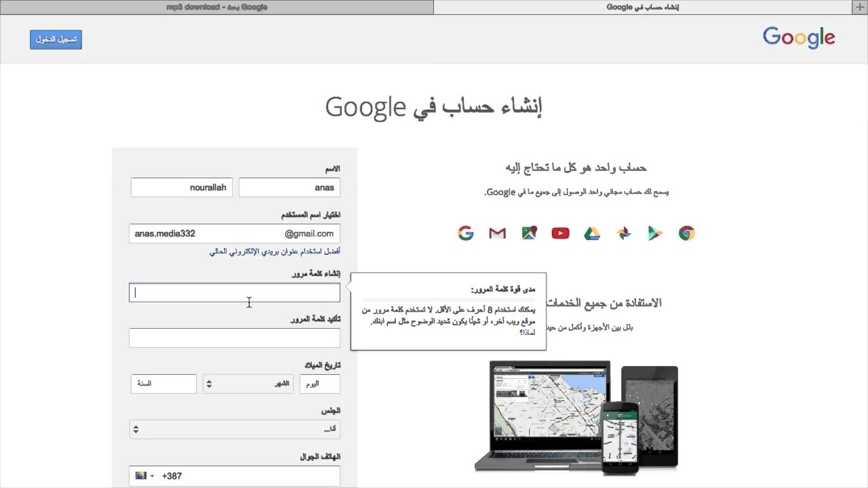Click the blue تسجيل الدخول sign-in button
This screenshot has width=868, height=488.
56,39
